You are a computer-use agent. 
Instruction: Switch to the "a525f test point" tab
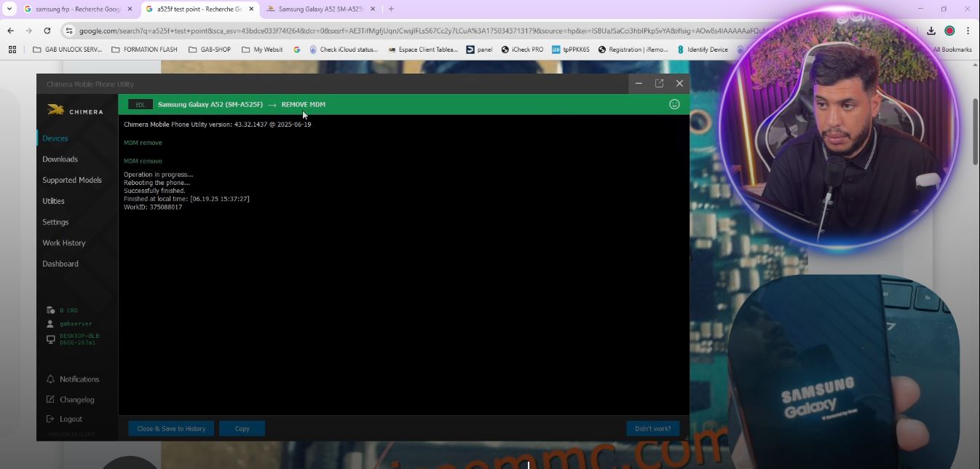(x=199, y=9)
